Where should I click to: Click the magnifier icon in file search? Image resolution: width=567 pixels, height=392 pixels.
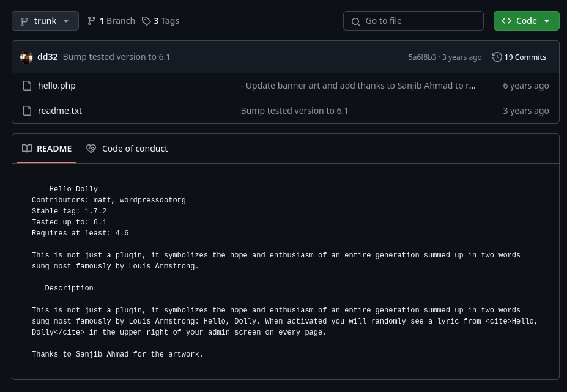(x=355, y=21)
